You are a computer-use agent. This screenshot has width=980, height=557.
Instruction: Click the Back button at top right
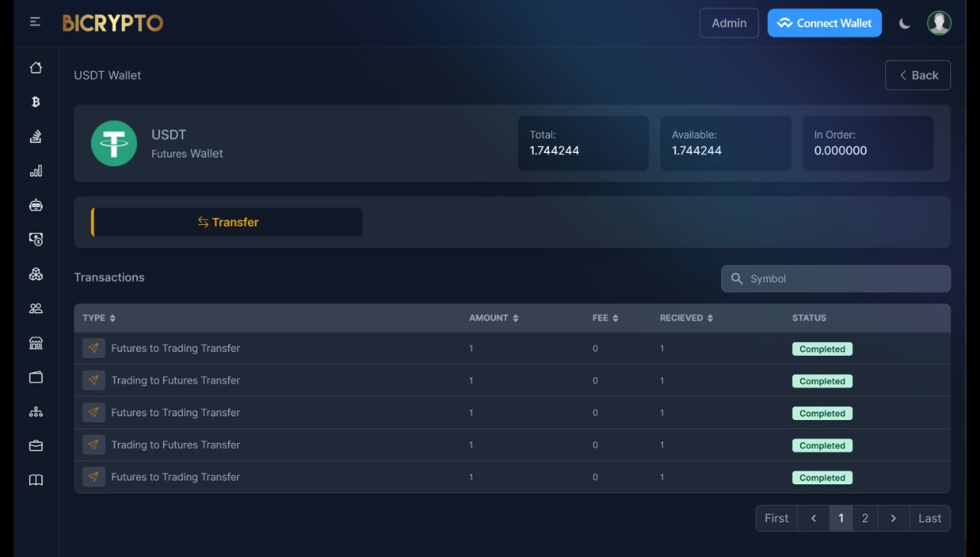click(x=917, y=75)
